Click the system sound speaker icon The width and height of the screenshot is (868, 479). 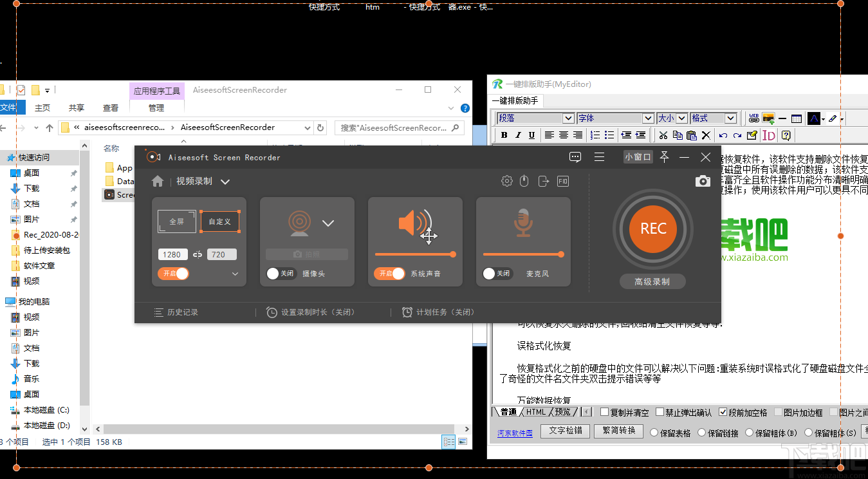click(415, 224)
